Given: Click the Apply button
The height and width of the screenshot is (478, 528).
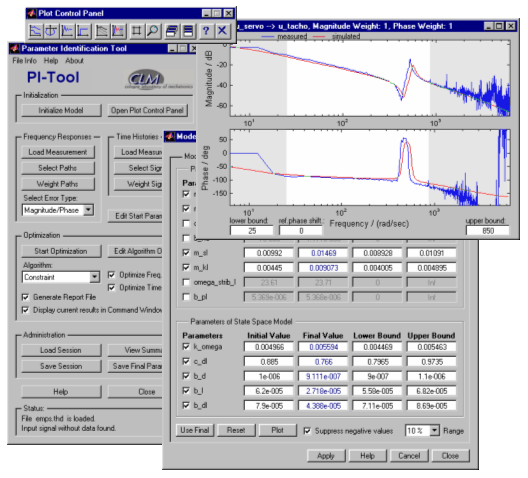Looking at the screenshot, I should [x=326, y=456].
